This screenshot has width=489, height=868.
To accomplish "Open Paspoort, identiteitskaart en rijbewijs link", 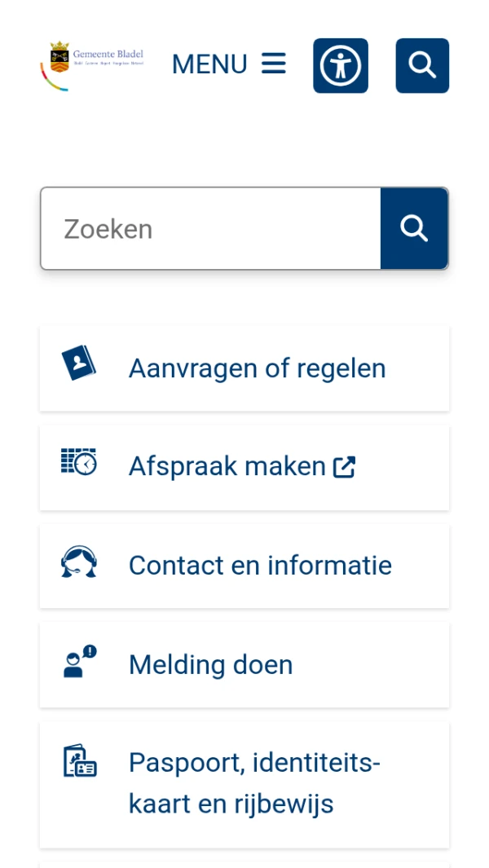I will [254, 784].
